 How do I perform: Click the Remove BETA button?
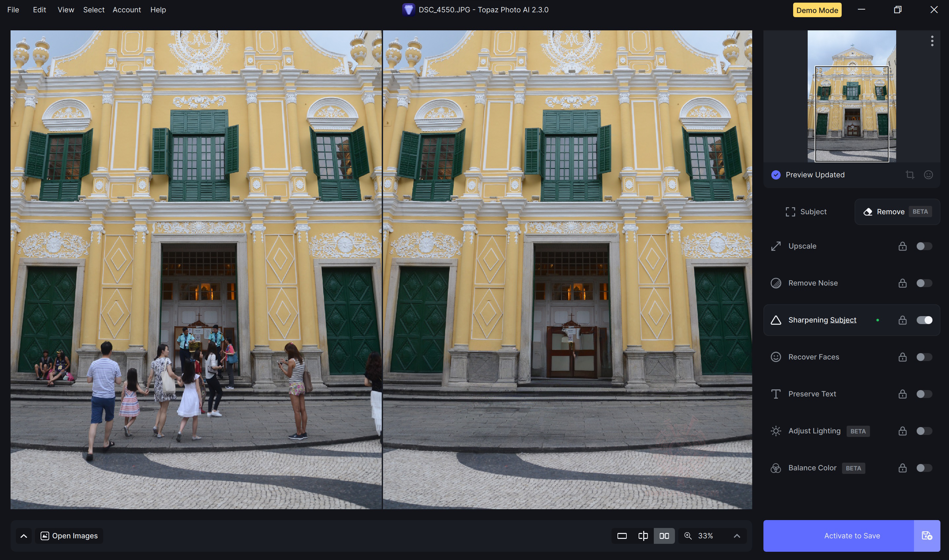click(x=897, y=212)
